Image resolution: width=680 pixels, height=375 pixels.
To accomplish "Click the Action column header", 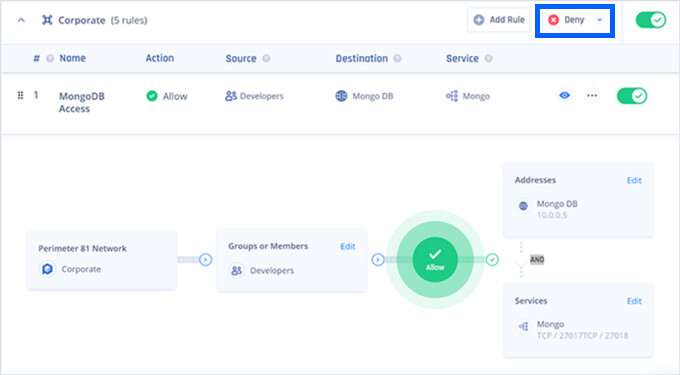I will tap(160, 58).
